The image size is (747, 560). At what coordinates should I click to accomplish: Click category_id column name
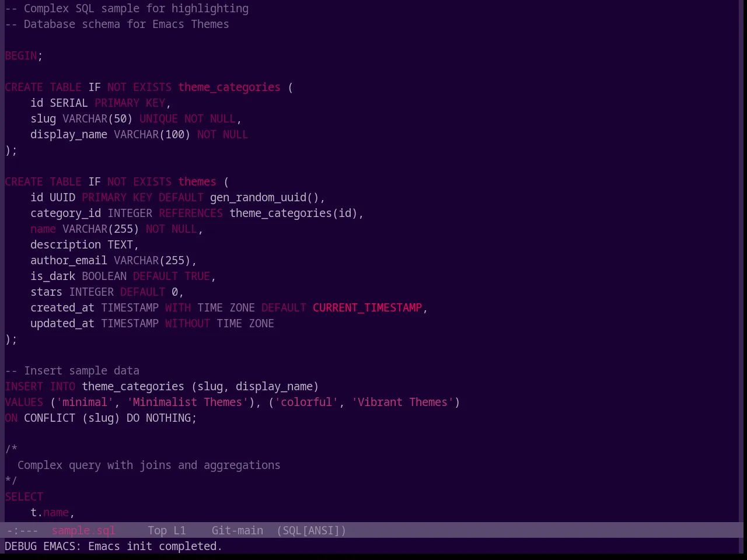pos(66,213)
